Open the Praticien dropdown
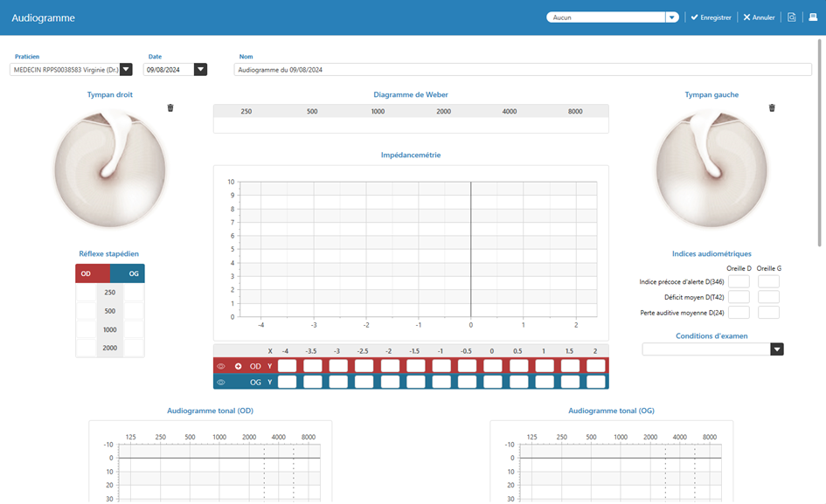This screenshot has height=504, width=826. (126, 70)
